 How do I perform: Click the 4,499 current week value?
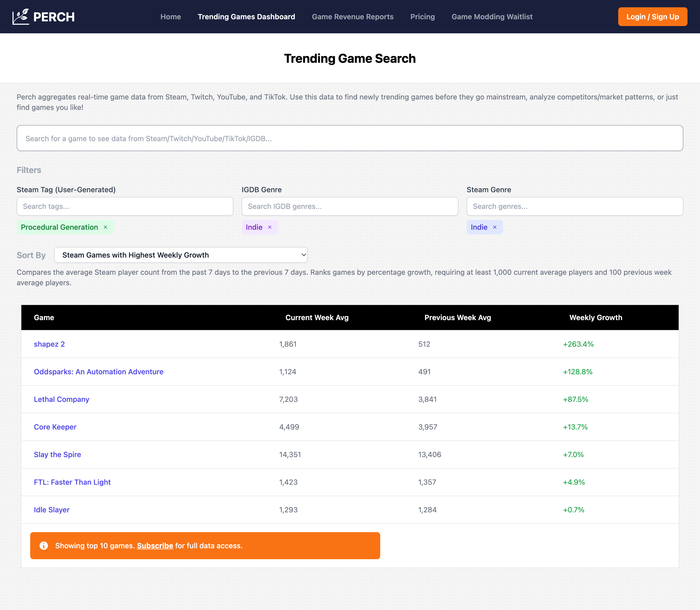(x=289, y=427)
